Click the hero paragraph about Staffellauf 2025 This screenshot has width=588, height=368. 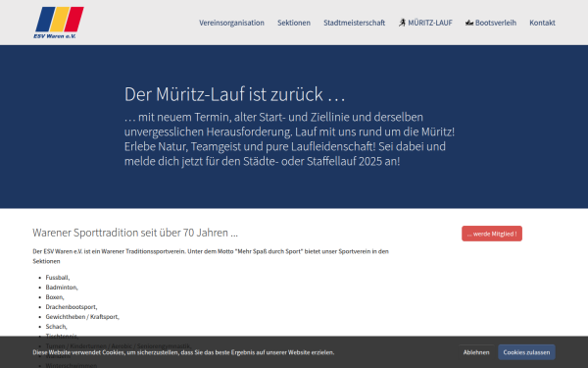coord(289,139)
